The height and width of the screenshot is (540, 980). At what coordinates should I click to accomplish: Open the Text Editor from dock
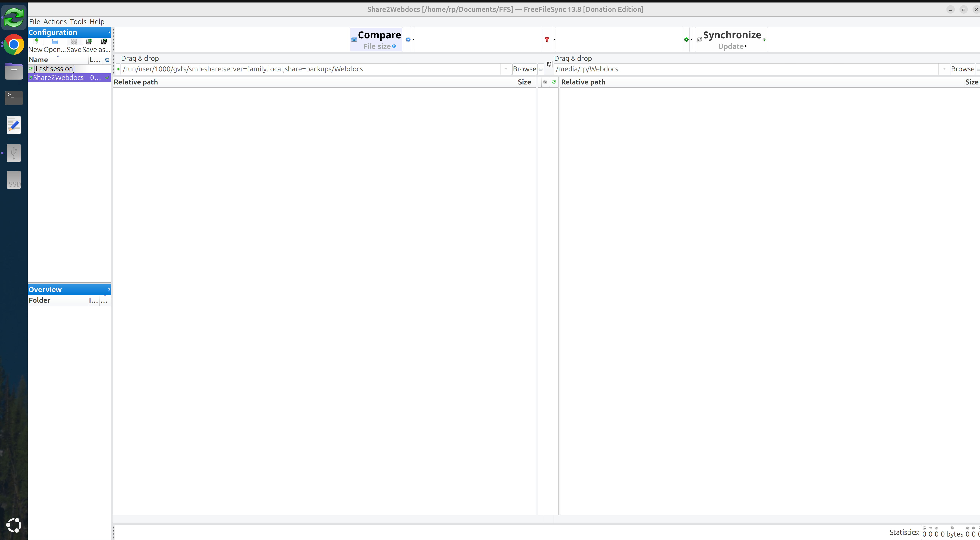[14, 125]
